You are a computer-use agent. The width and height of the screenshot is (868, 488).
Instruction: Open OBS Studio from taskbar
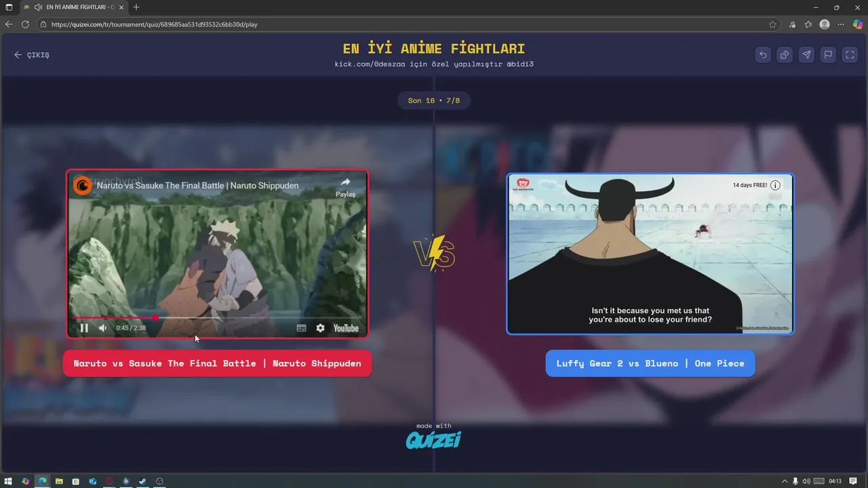coord(159,481)
